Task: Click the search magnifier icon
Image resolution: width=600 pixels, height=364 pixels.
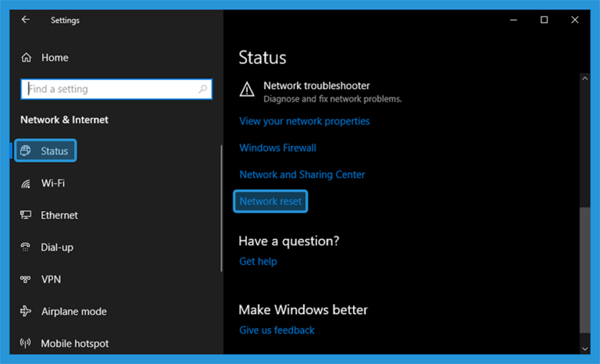Action: click(x=203, y=89)
